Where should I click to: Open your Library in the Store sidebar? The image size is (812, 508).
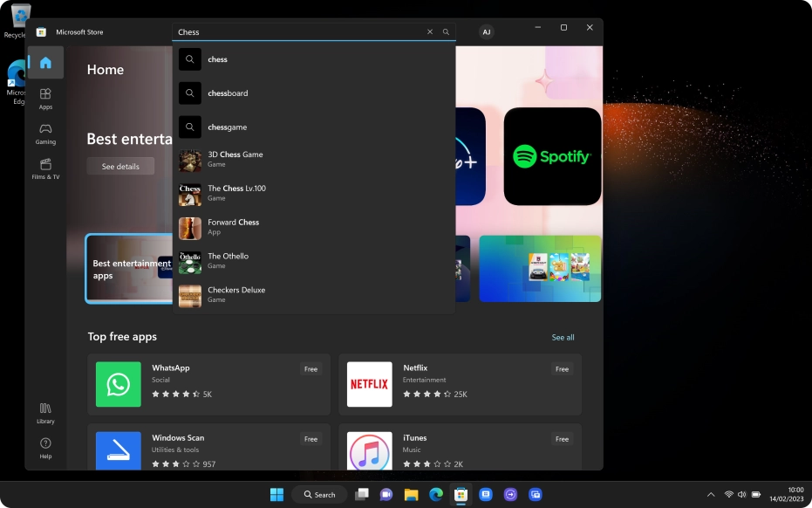coord(44,413)
